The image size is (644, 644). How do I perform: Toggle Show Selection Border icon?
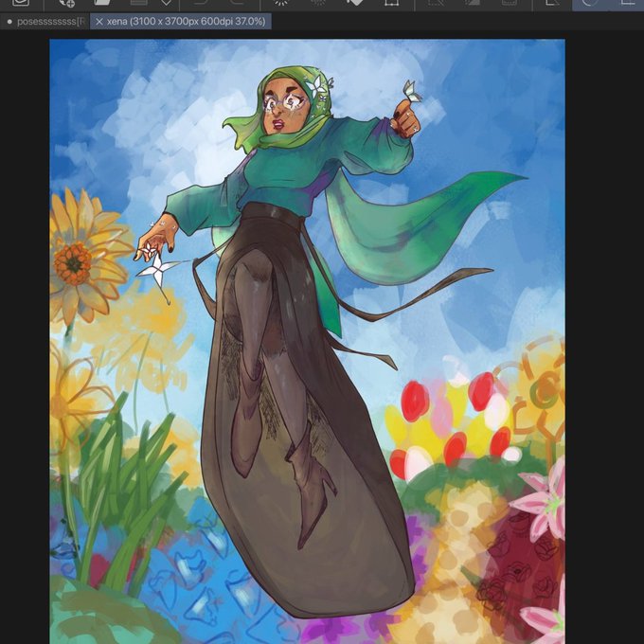click(510, 2)
